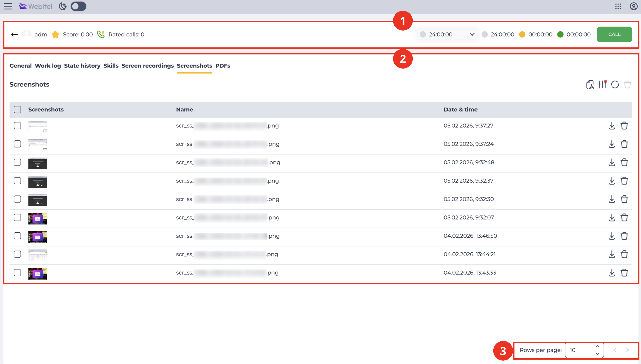
Task: Refresh the screenshots table
Action: (x=615, y=85)
